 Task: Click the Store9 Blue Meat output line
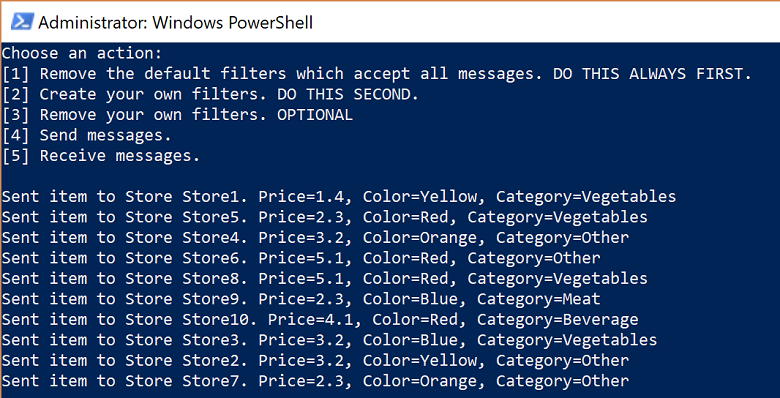301,299
